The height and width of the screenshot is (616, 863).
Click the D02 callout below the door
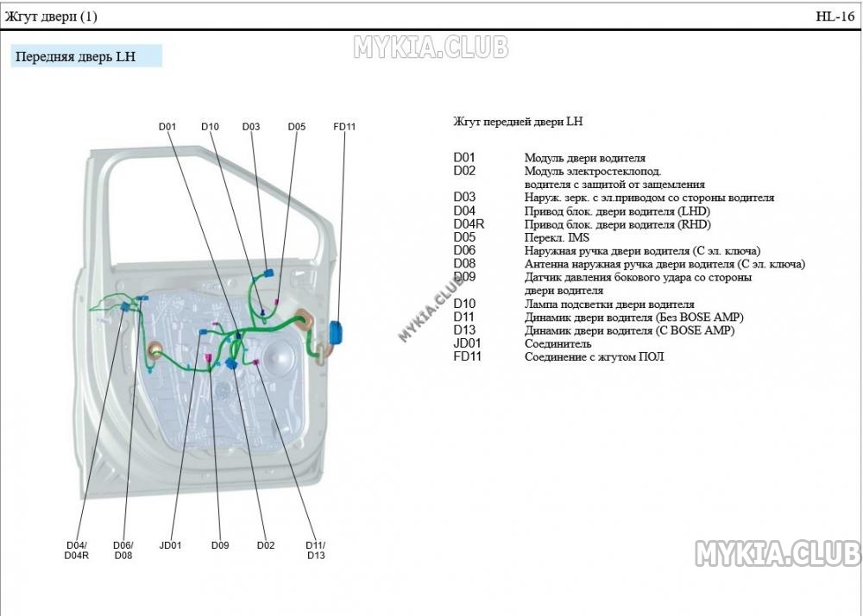[x=266, y=545]
